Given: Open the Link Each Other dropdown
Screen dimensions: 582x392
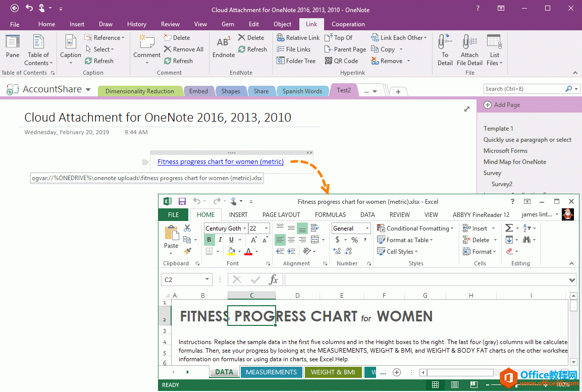Looking at the screenshot, I should pyautogui.click(x=399, y=38).
